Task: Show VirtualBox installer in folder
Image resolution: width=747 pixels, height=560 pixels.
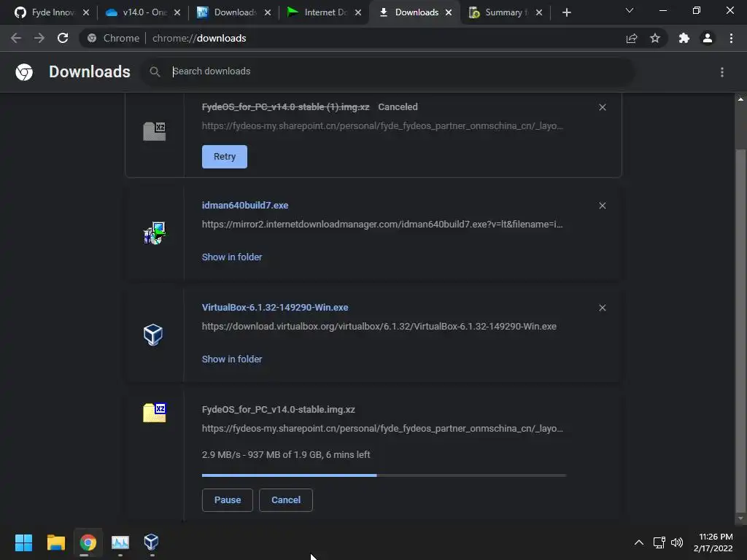Action: (x=232, y=359)
